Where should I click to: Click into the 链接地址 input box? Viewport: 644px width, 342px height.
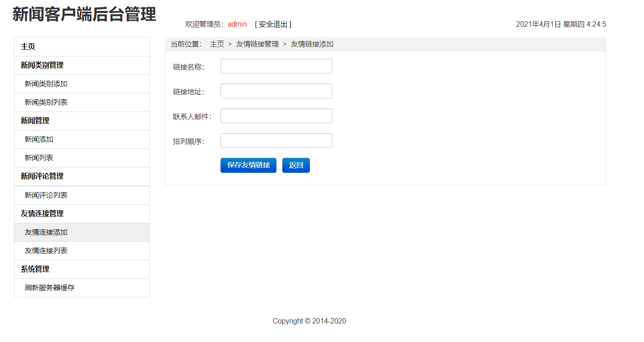tap(276, 91)
